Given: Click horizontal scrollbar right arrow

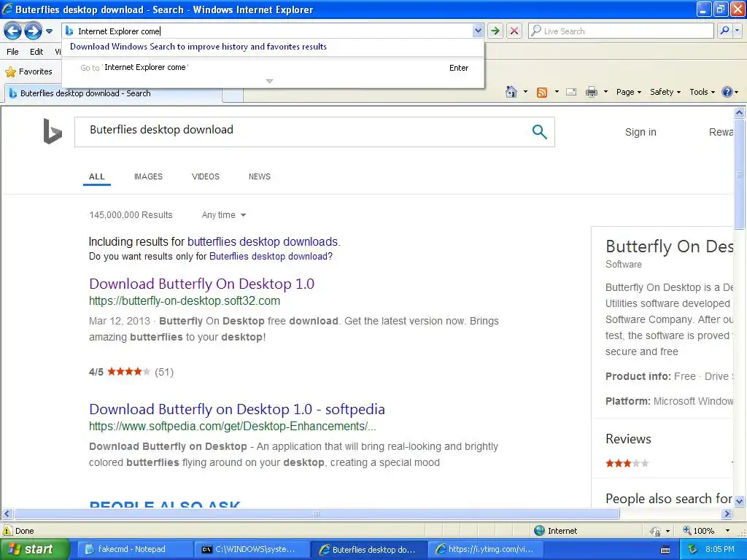Looking at the screenshot, I should [727, 514].
